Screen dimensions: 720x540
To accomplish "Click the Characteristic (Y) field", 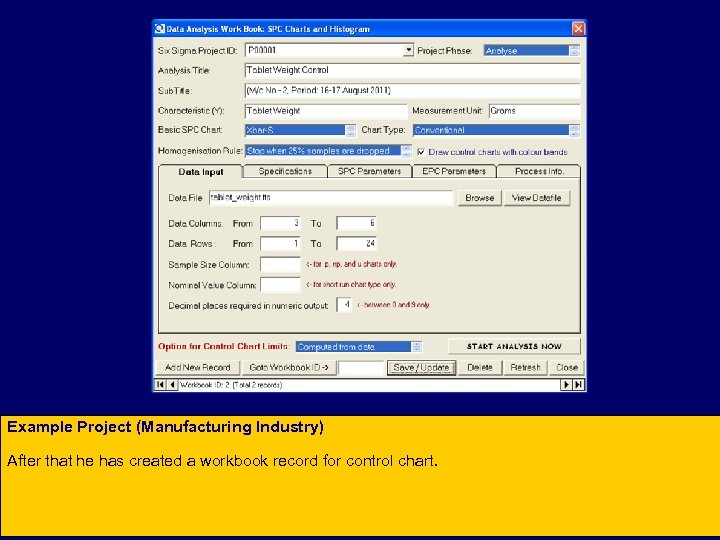I will click(326, 111).
